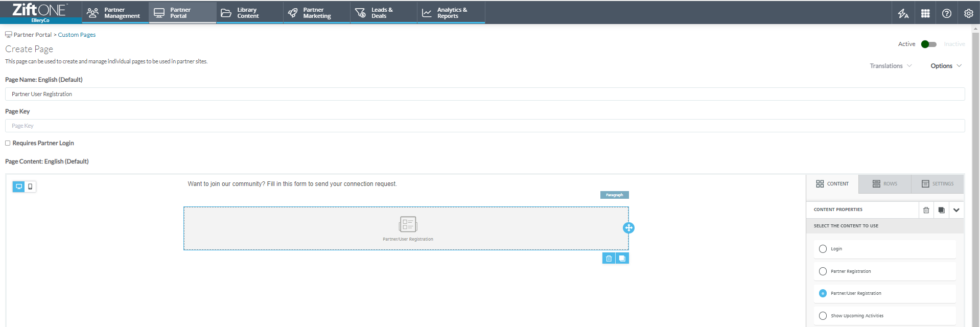Open the apps grid icon
The width and height of the screenshot is (980, 327).
click(x=925, y=13)
